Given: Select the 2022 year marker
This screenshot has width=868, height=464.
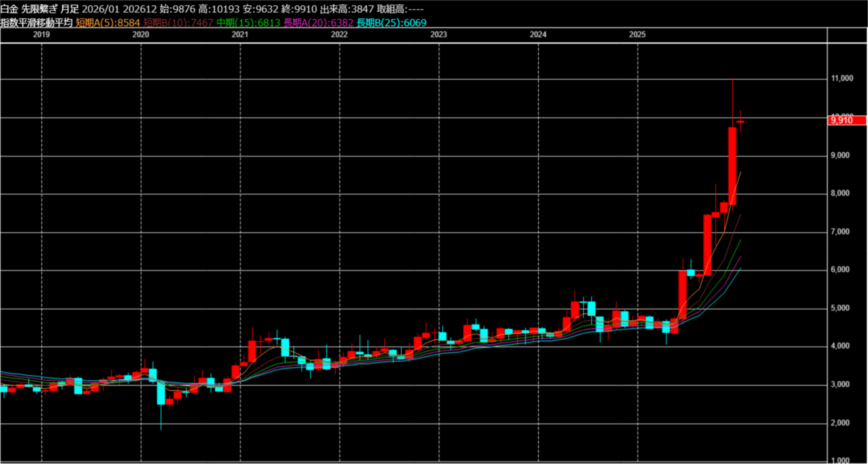Looking at the screenshot, I should pos(339,34).
